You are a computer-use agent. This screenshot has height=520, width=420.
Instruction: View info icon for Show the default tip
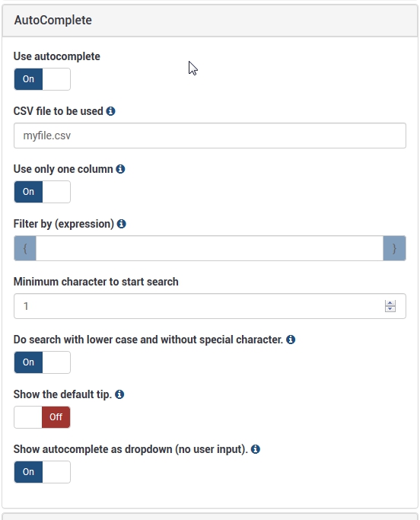point(119,394)
